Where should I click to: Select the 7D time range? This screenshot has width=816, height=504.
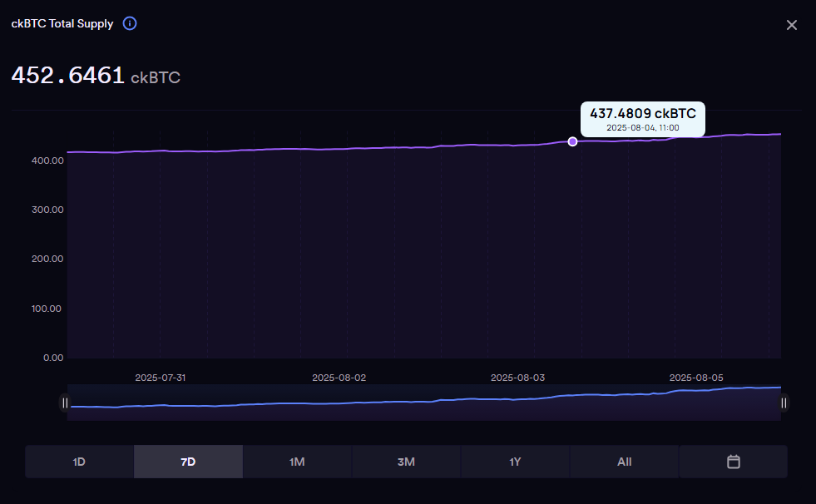point(188,462)
